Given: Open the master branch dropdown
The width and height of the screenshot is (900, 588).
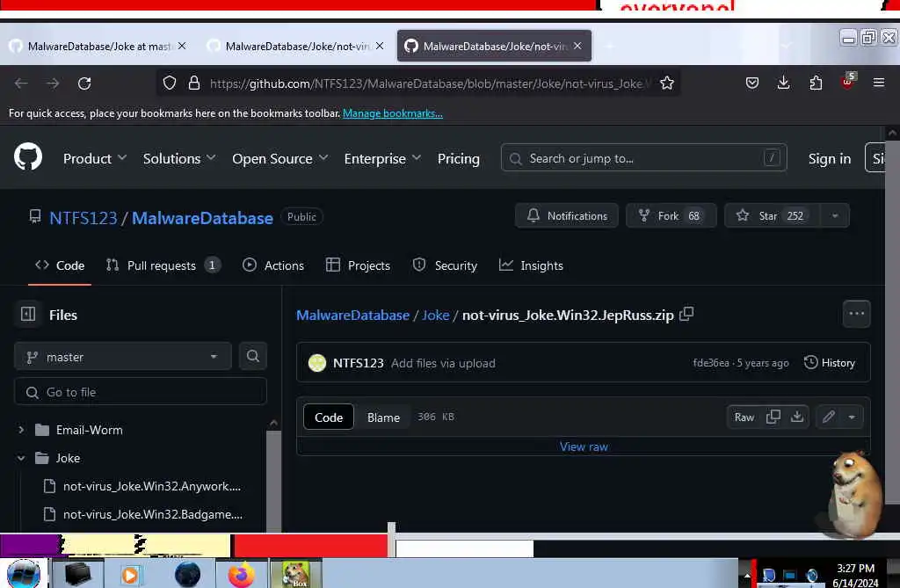Looking at the screenshot, I should click(123, 357).
